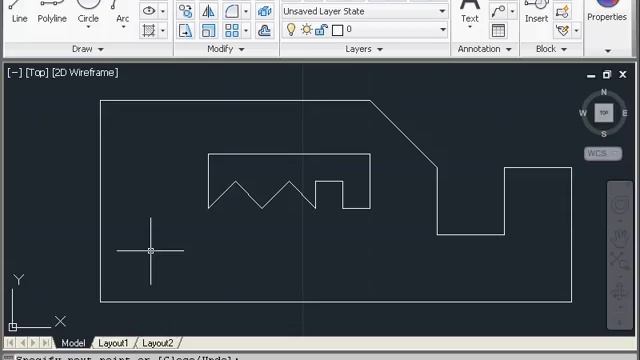Toggle the layer 0 lock icon
This screenshot has width=640, height=360.
tap(322, 30)
